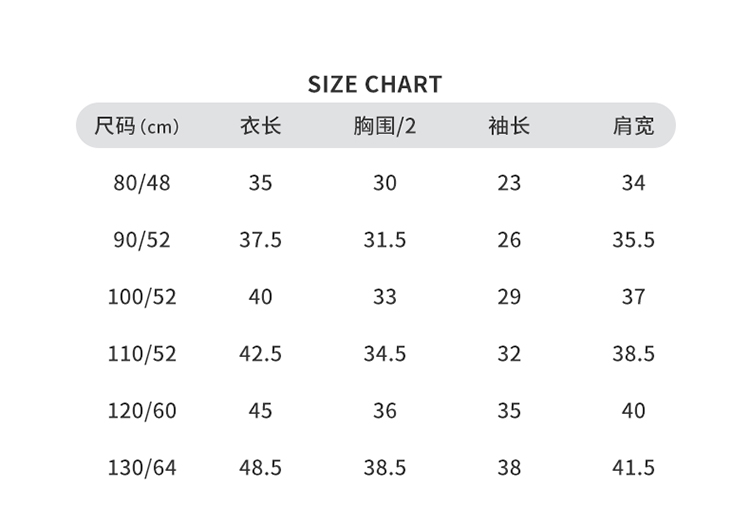Select the 尺码 (cm) column header
Screen dimensions: 750x506
tap(136, 126)
